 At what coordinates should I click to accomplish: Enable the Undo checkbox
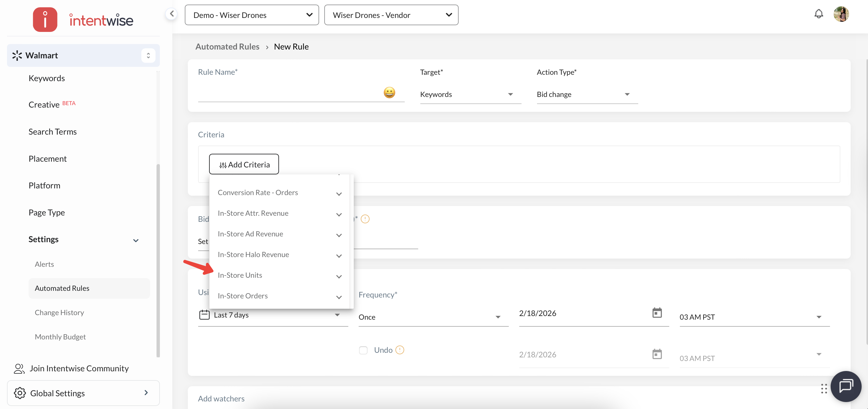[363, 350]
